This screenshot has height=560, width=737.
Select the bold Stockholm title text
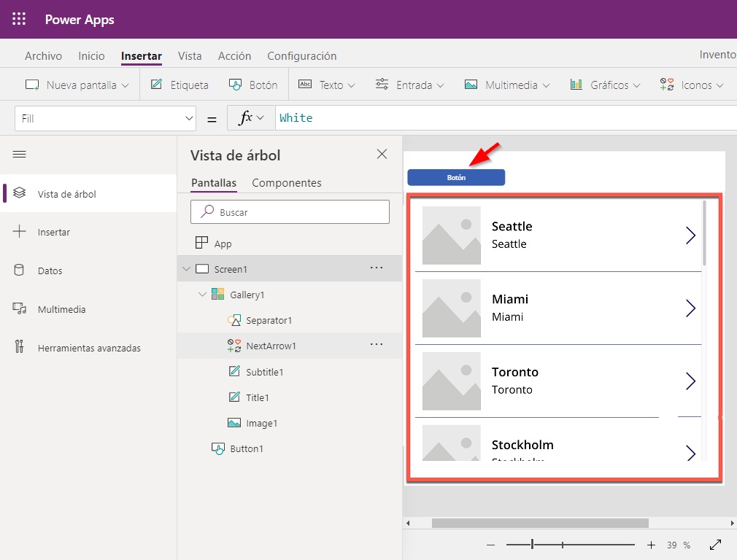pos(522,445)
